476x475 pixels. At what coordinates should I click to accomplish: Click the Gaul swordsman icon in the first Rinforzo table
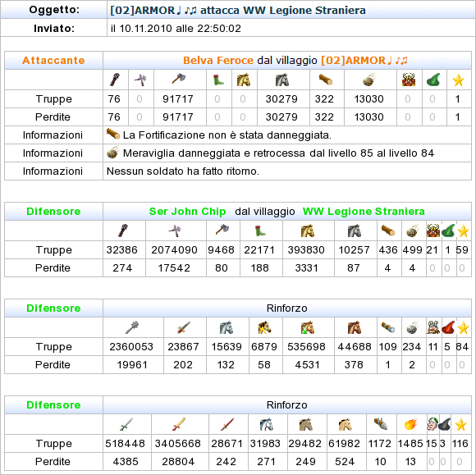pyautogui.click(x=184, y=327)
